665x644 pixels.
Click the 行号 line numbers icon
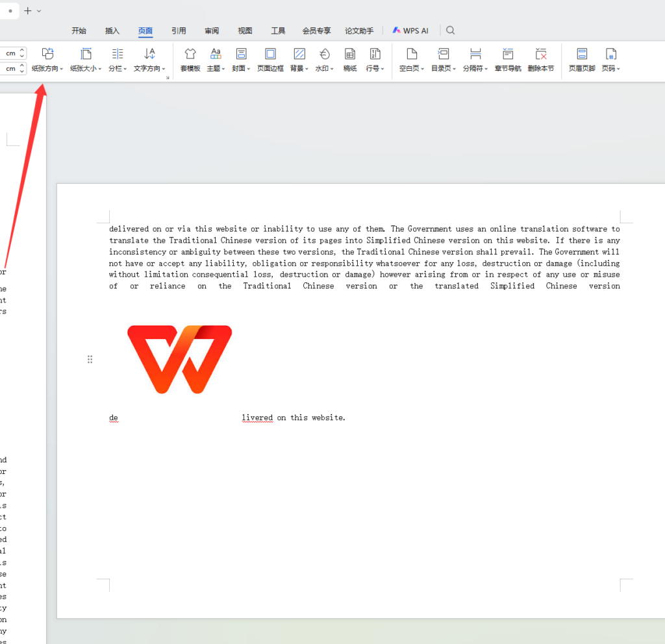click(375, 55)
